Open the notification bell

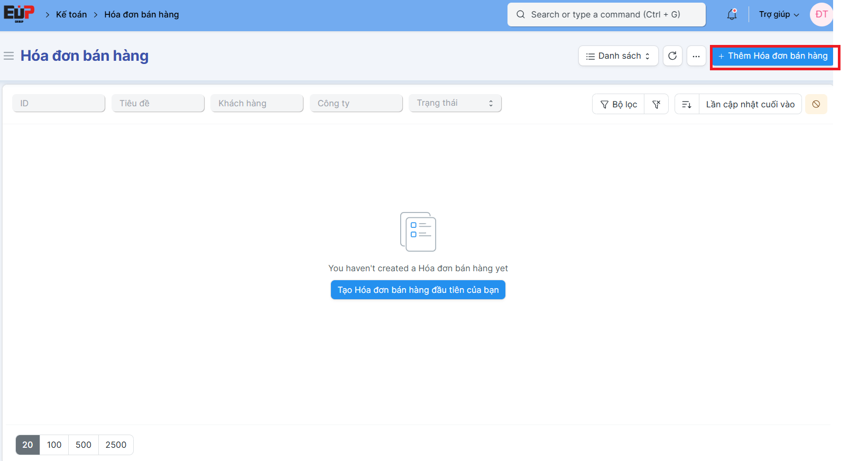click(x=732, y=15)
